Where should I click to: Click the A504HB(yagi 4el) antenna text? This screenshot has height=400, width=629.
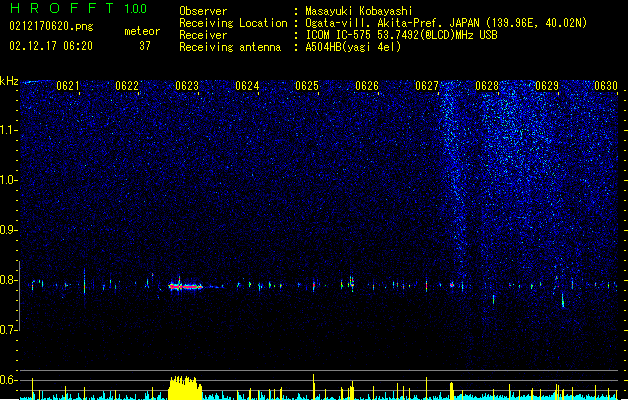tap(353, 47)
